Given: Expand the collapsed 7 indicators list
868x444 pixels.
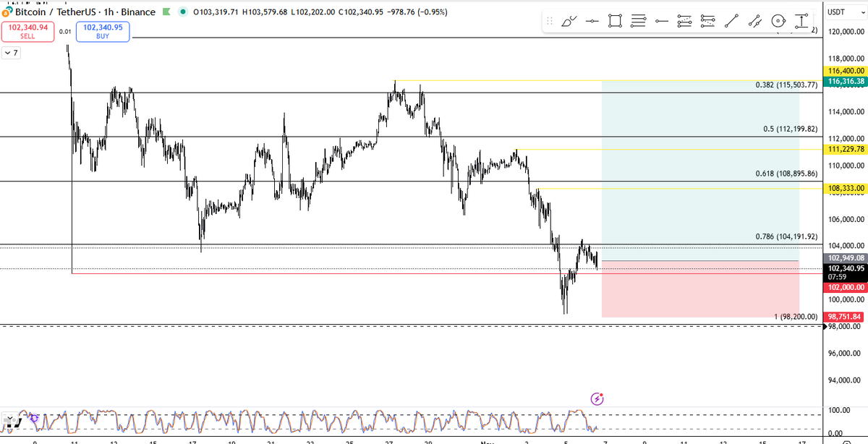Looking at the screenshot, I should point(12,53).
